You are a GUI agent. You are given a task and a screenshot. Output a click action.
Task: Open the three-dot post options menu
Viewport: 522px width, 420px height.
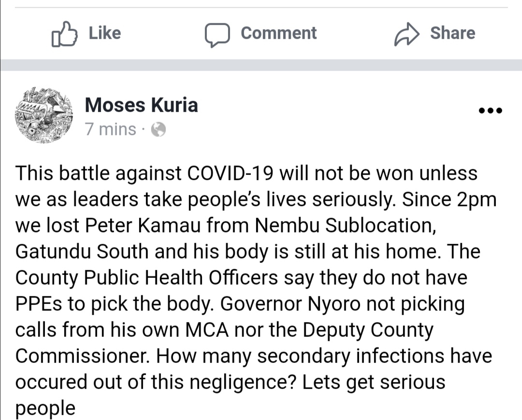(x=491, y=111)
